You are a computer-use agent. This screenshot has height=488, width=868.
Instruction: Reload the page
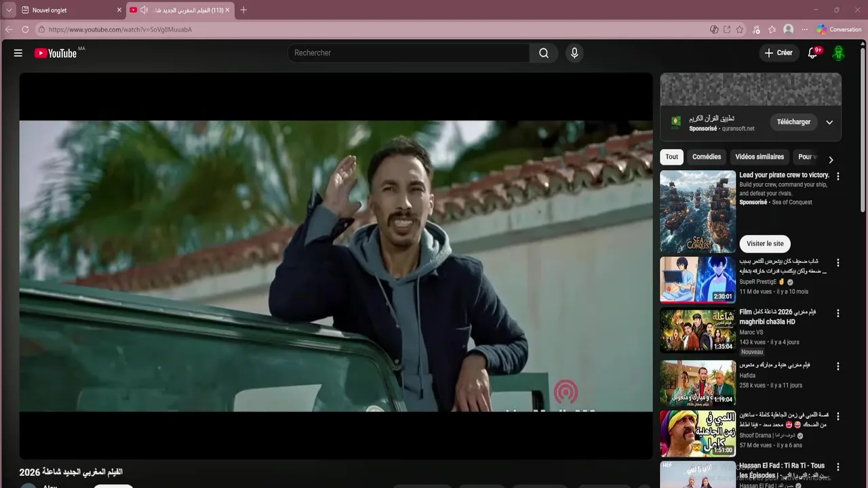click(x=25, y=29)
